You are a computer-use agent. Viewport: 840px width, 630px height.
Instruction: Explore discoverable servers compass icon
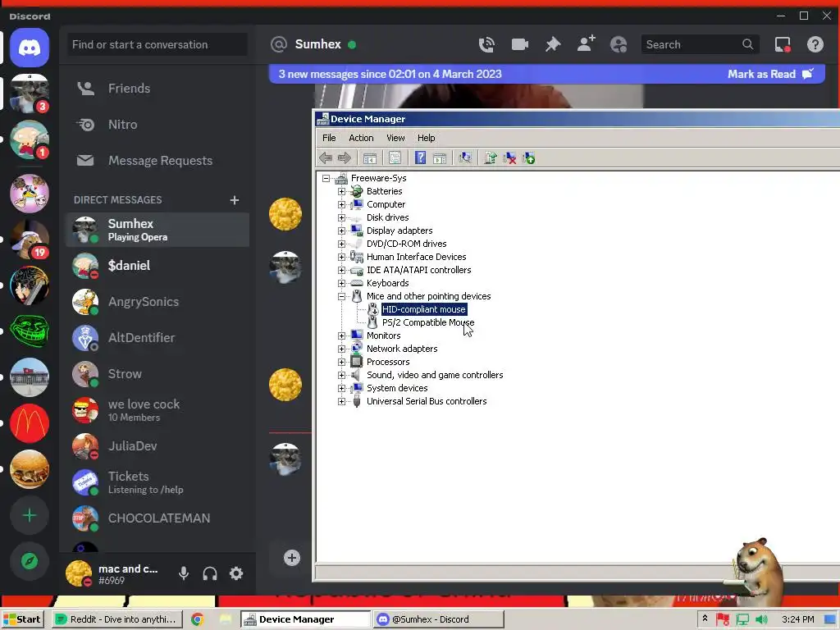tap(30, 561)
